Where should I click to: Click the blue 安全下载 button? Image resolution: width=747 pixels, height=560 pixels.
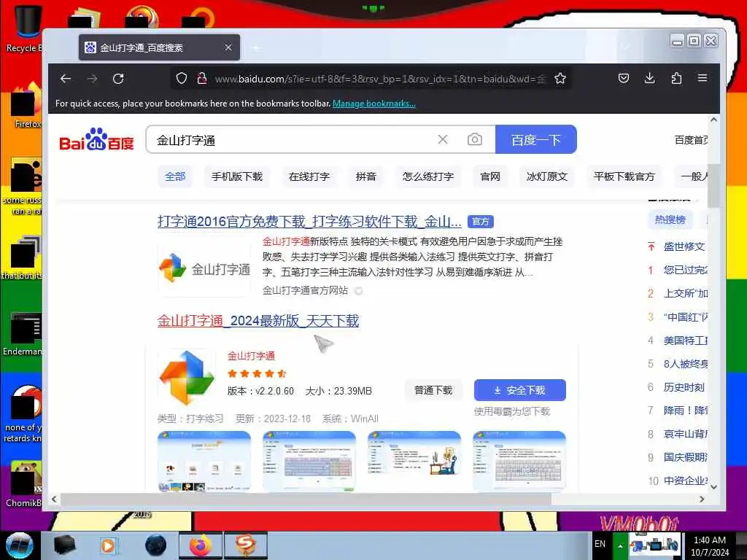click(x=519, y=391)
